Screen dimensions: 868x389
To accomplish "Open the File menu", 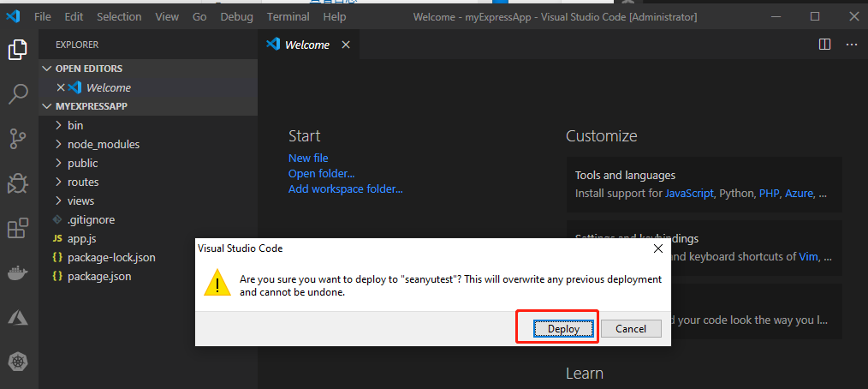I will point(43,16).
